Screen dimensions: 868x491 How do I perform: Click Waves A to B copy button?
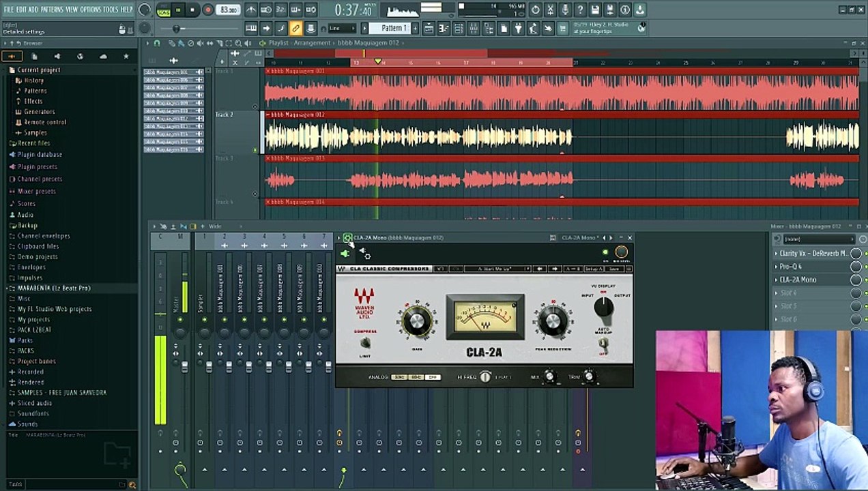tap(573, 269)
